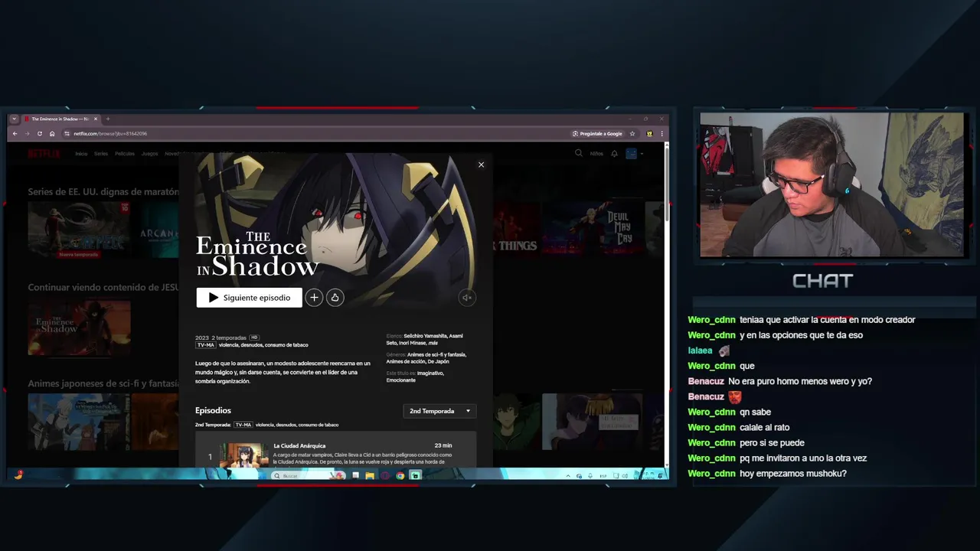Play the next episode with Siguiente episodio
The image size is (980, 551).
pyautogui.click(x=249, y=298)
